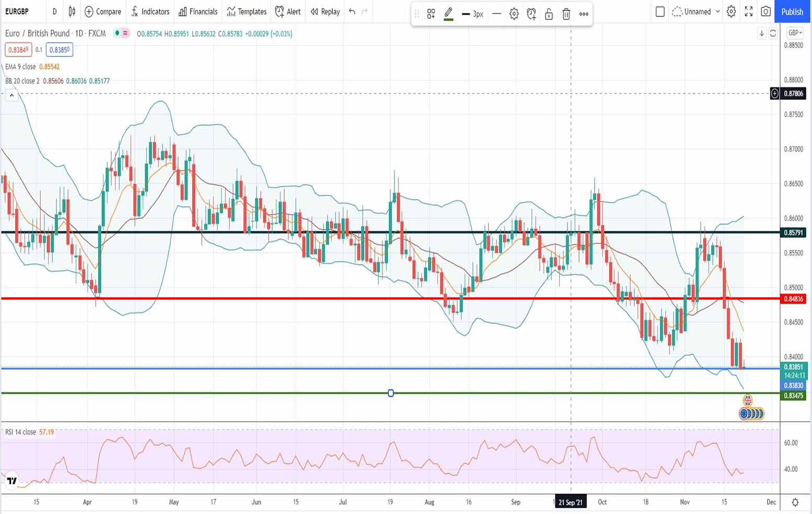The image size is (812, 514).
Task: Delete the selected drawing with trash icon
Action: point(566,14)
